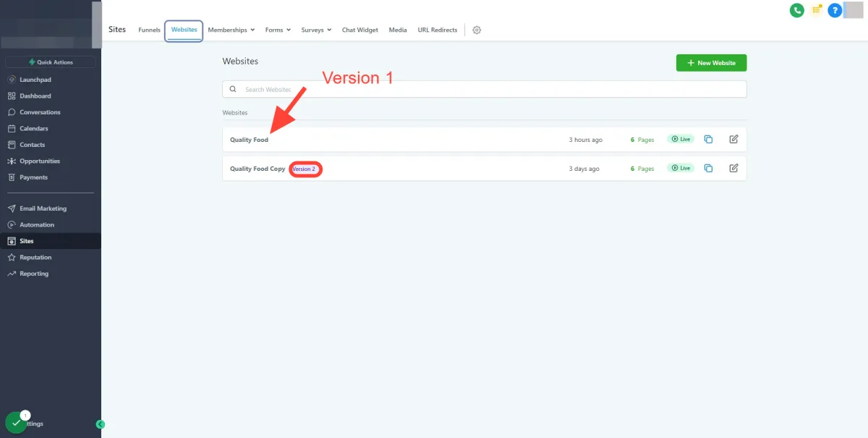Clone the Quality Food website
The image size is (868, 438).
(x=709, y=139)
